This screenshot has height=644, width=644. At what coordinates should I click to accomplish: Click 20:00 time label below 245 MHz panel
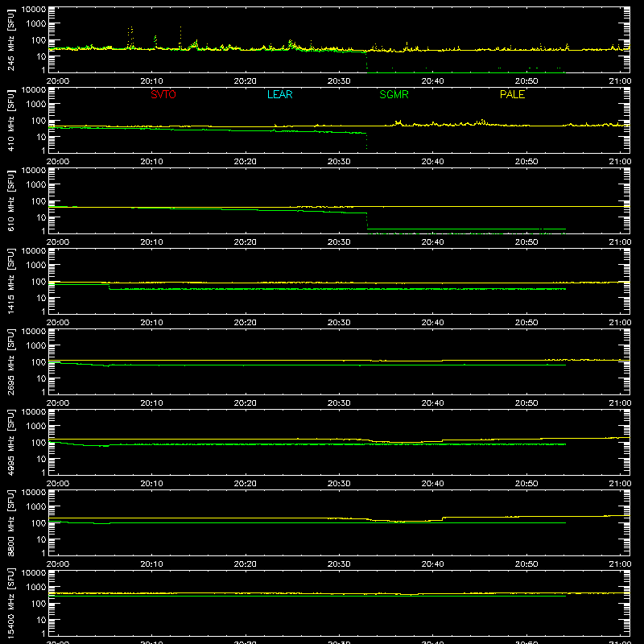tap(57, 81)
